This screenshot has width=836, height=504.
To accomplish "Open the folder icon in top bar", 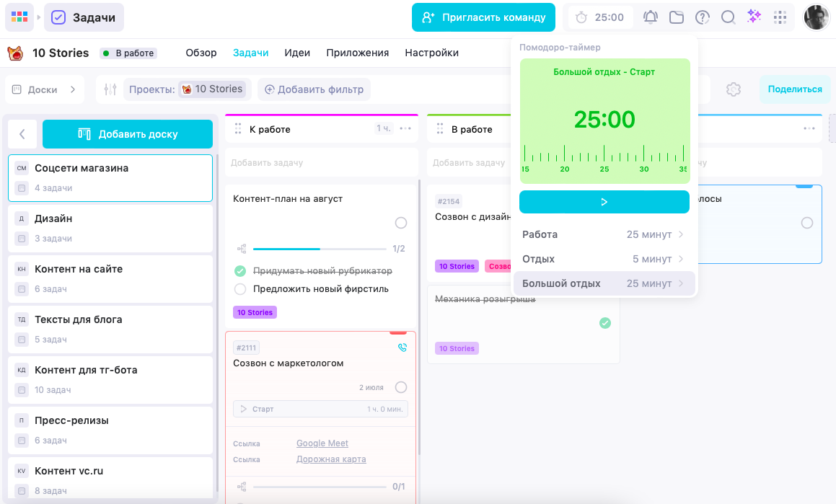I will [x=677, y=17].
